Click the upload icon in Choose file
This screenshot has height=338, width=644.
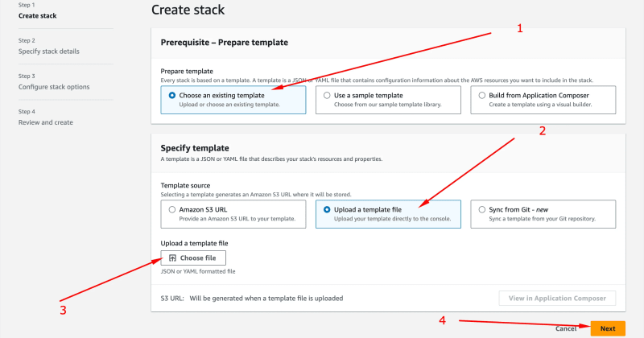tap(172, 258)
